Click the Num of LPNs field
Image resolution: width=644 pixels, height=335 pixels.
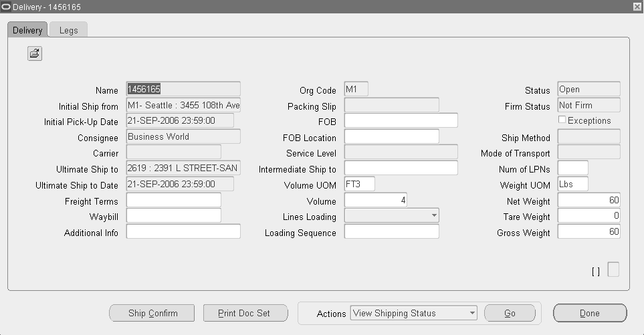[x=572, y=168]
